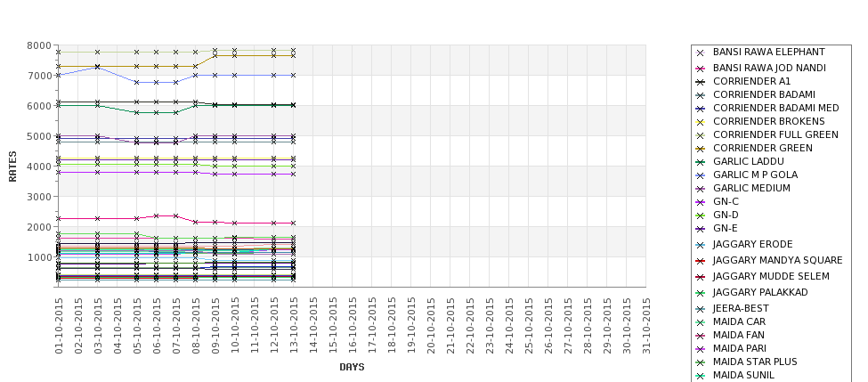Select the GARLIC M P GOLA legend entry
Viewport: 868px width, 382px height.
[746, 175]
